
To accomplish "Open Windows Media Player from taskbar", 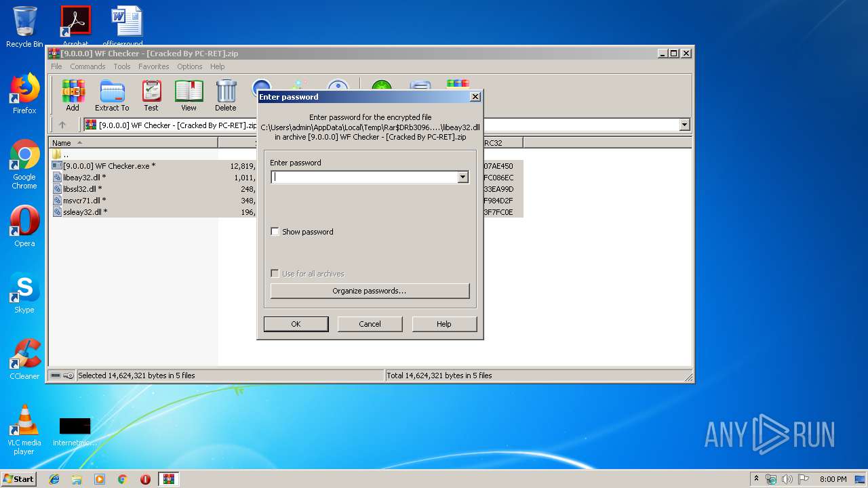I will (x=100, y=479).
